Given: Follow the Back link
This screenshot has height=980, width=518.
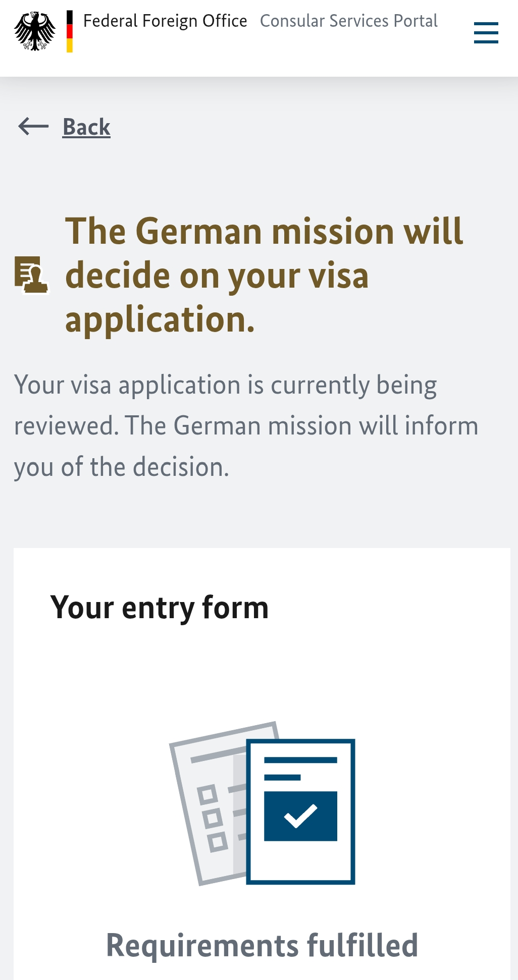Looking at the screenshot, I should [86, 127].
